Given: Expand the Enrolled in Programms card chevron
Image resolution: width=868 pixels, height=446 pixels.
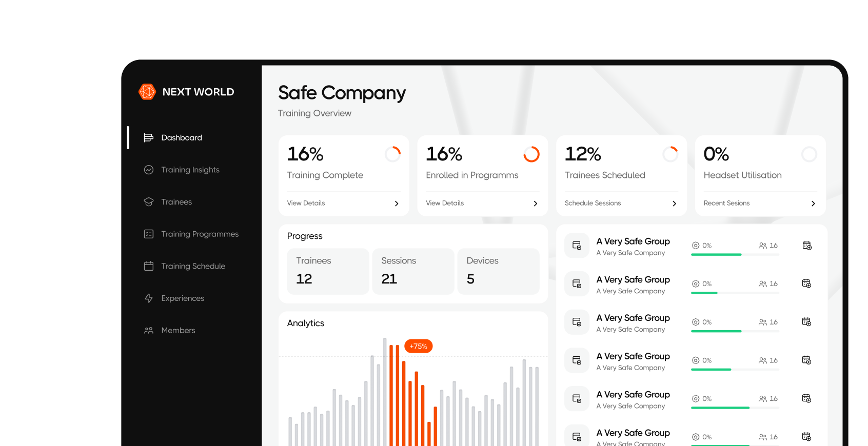Looking at the screenshot, I should (x=536, y=204).
